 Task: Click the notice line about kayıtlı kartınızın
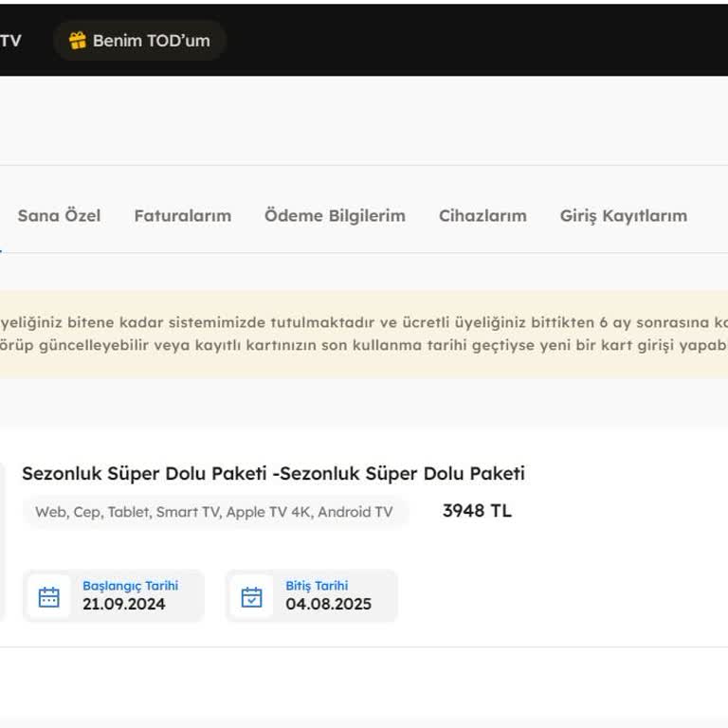(364, 345)
